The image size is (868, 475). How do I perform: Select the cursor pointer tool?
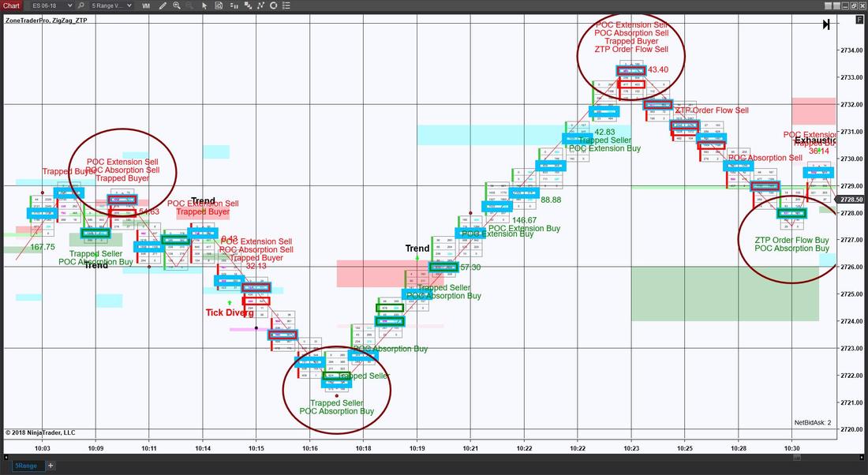(x=204, y=6)
